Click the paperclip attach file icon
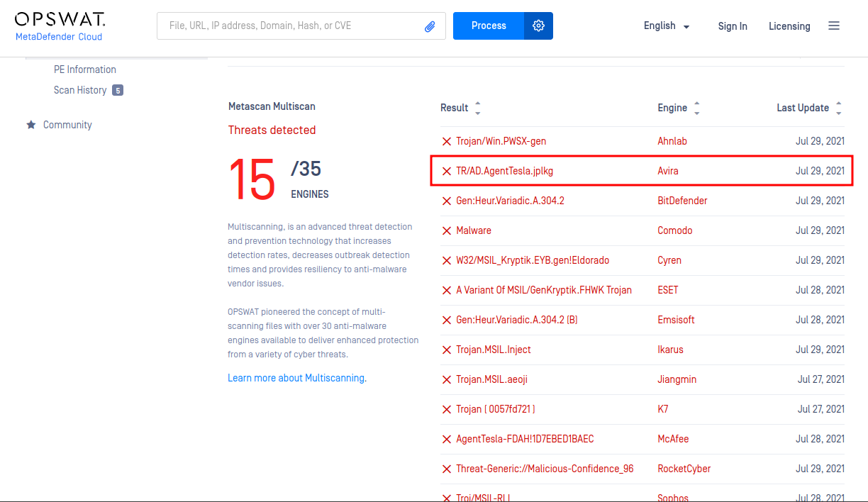This screenshot has width=868, height=502. [x=430, y=26]
